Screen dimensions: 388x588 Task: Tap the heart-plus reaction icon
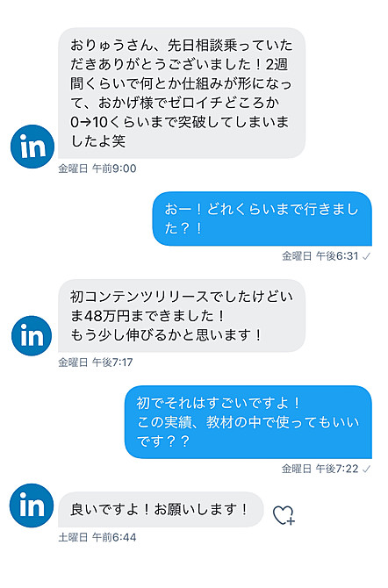[x=284, y=515]
